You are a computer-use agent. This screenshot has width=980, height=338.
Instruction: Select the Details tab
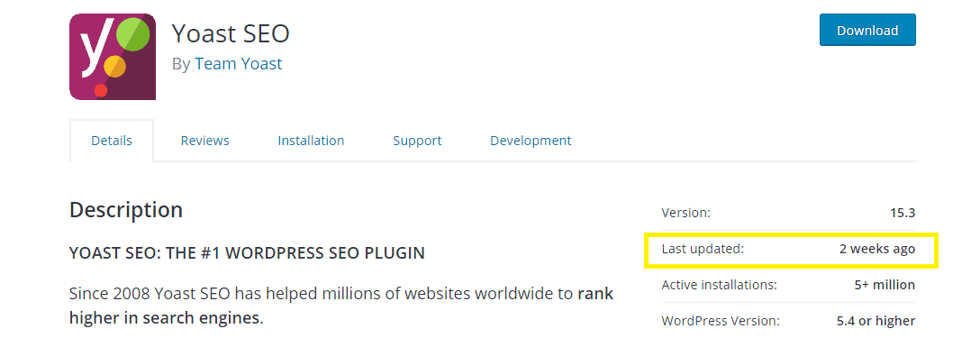point(112,141)
